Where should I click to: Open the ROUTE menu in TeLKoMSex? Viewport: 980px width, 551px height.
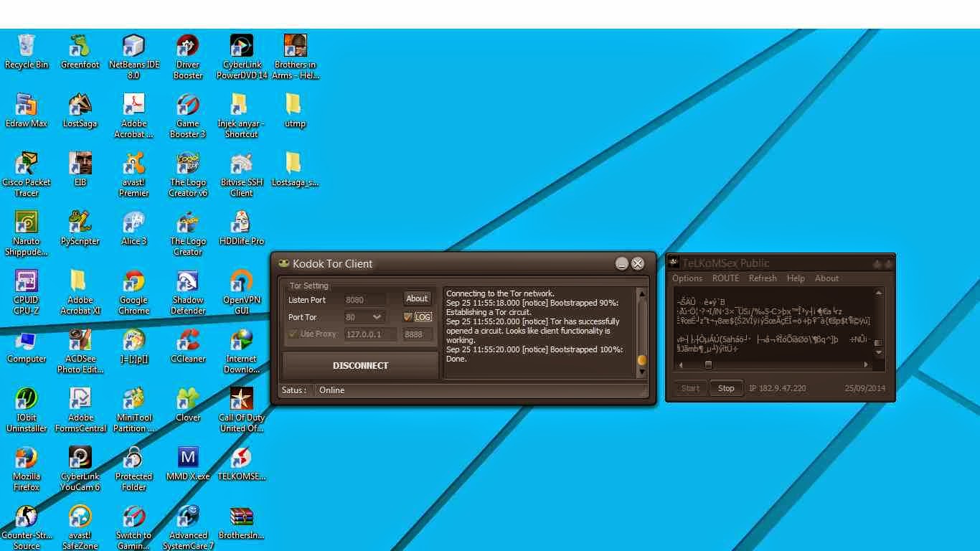coord(725,278)
